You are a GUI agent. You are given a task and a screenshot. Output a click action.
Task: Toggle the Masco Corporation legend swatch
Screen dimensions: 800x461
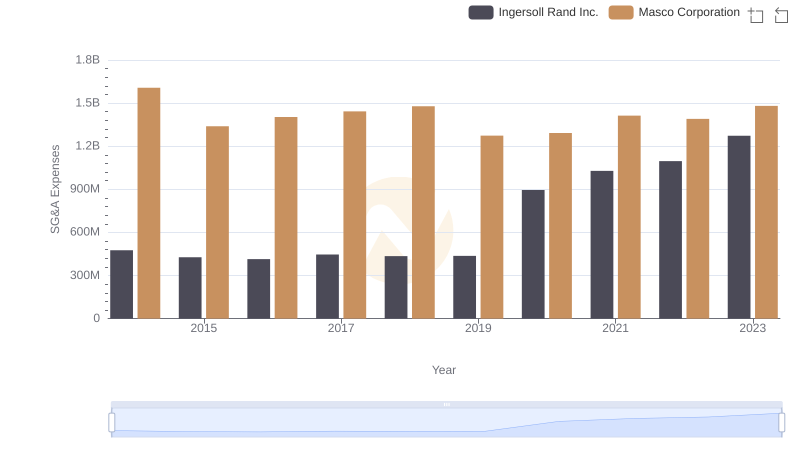coord(621,12)
